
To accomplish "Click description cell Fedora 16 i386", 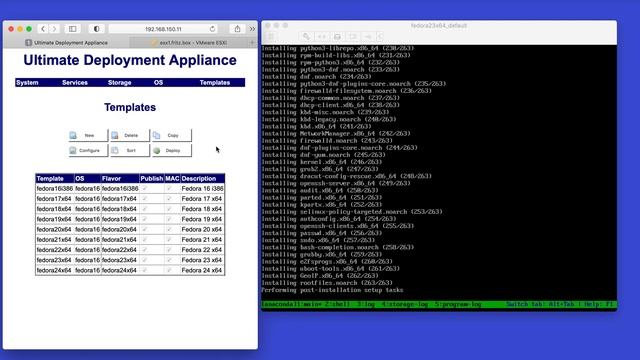I will [x=202, y=189].
